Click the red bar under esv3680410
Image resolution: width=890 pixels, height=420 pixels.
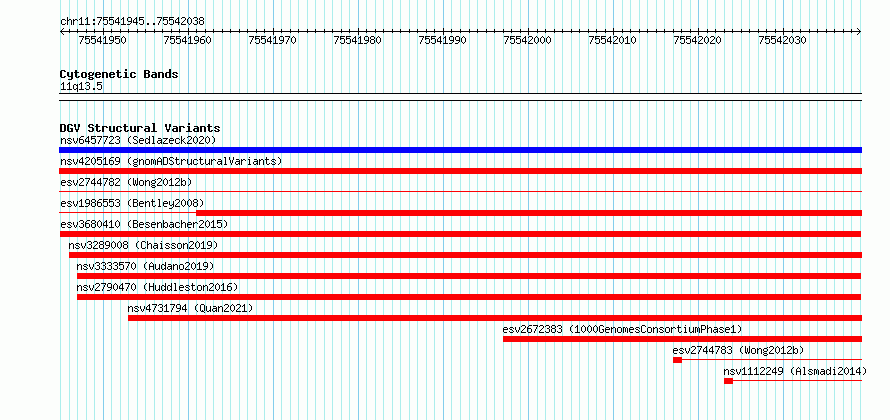pos(460,234)
